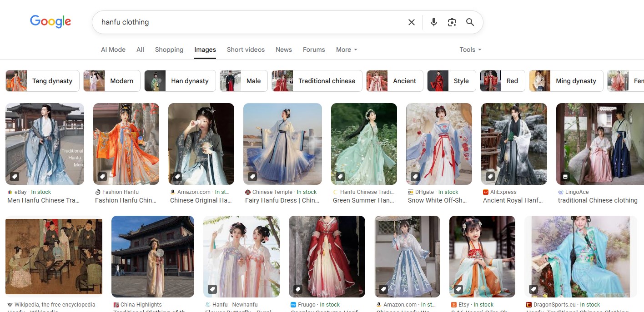644x312 pixels.
Task: Click the DHgate favicon icon
Action: [x=411, y=192]
